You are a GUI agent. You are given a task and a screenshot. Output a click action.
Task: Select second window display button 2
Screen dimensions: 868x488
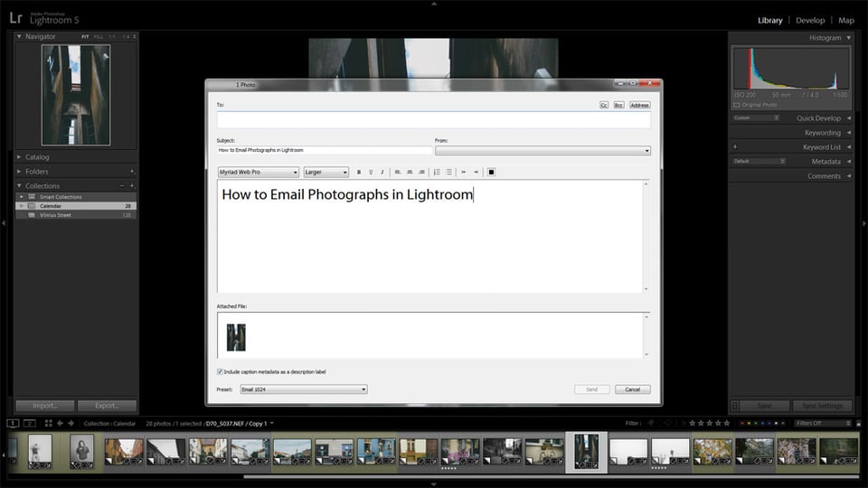pos(30,423)
